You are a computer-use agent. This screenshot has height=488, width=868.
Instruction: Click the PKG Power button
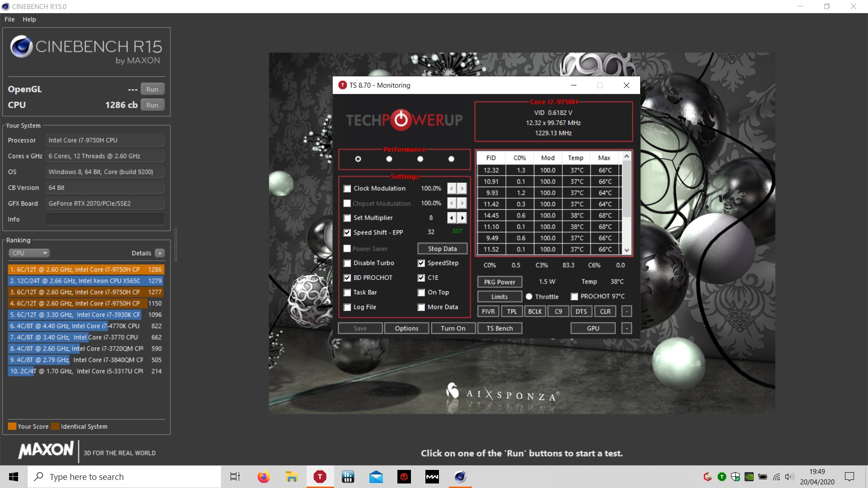click(x=500, y=282)
